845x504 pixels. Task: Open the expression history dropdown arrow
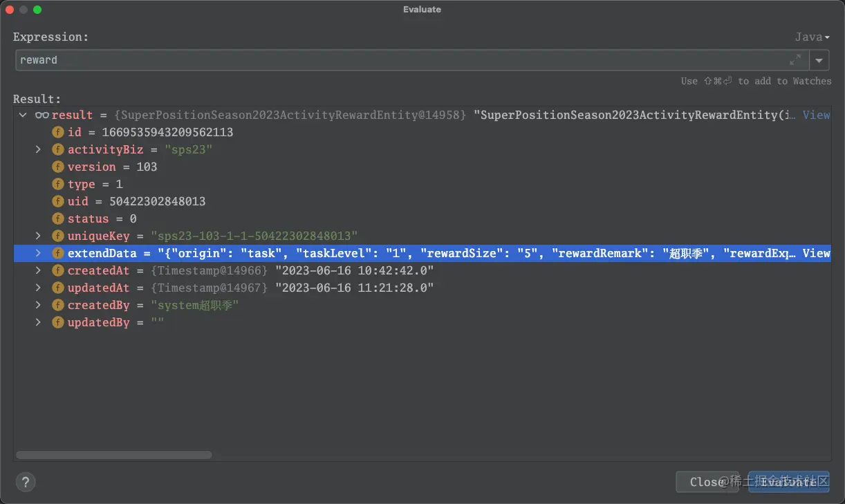tap(819, 60)
